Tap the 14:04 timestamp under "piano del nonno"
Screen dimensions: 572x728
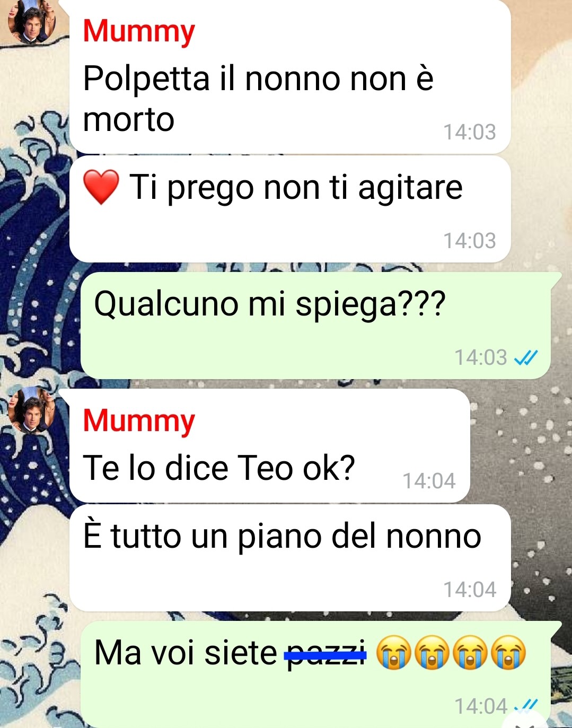[469, 590]
